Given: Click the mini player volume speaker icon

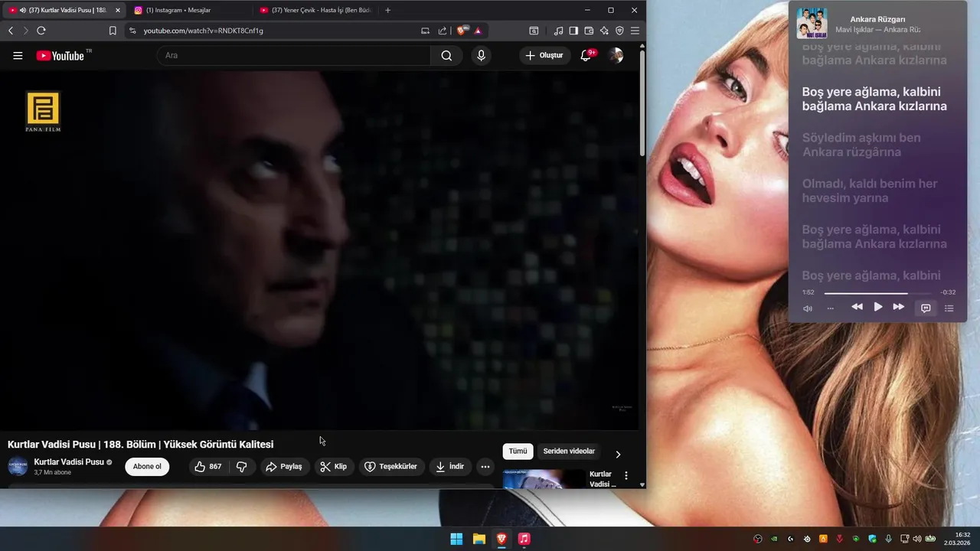Looking at the screenshot, I should pyautogui.click(x=808, y=308).
